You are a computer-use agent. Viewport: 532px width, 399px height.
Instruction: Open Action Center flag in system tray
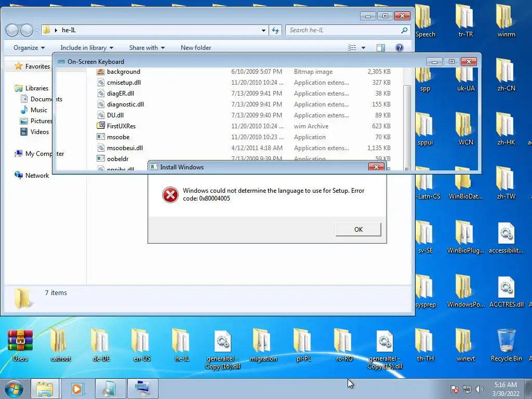tap(454, 389)
